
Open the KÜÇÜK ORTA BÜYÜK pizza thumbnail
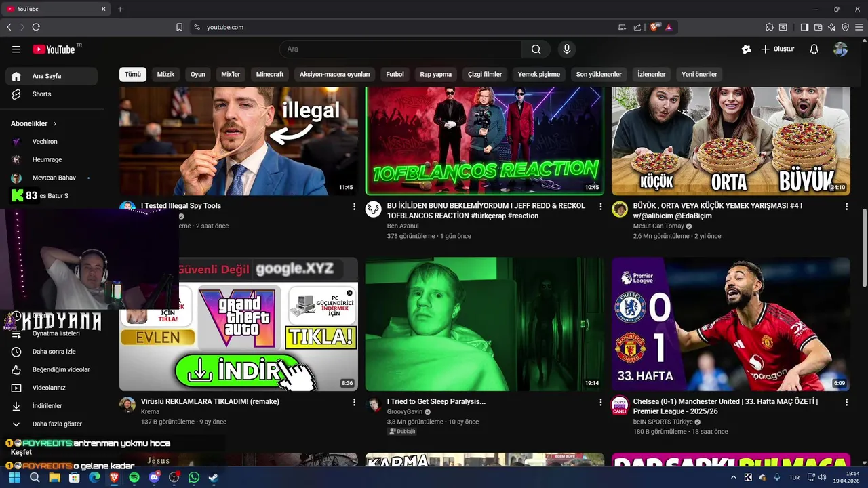click(x=731, y=141)
